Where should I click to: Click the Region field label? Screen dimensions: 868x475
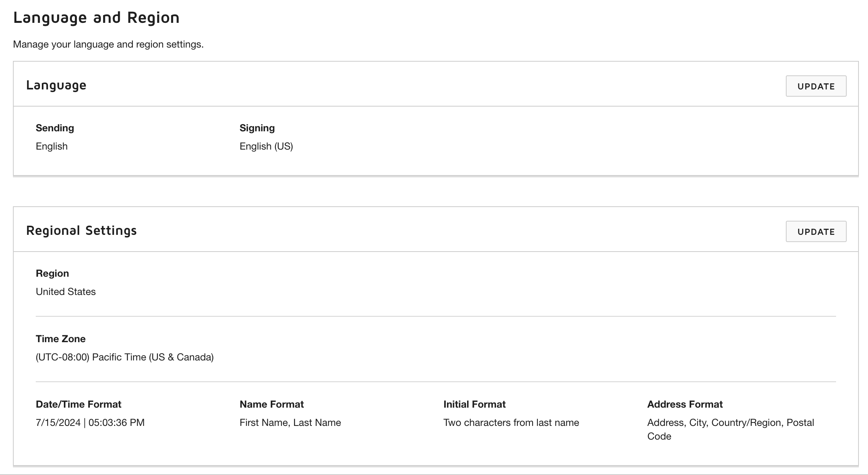pyautogui.click(x=52, y=273)
